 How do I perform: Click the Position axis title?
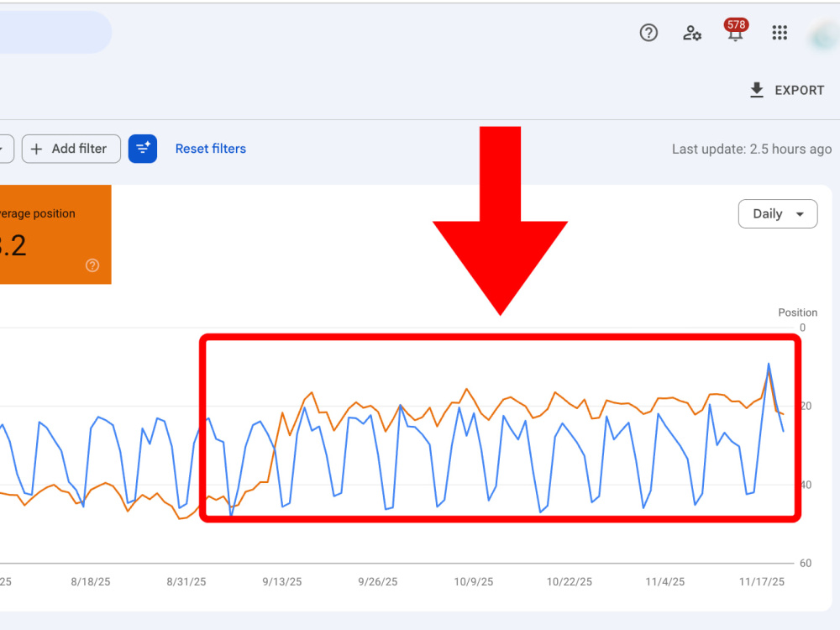coord(798,312)
